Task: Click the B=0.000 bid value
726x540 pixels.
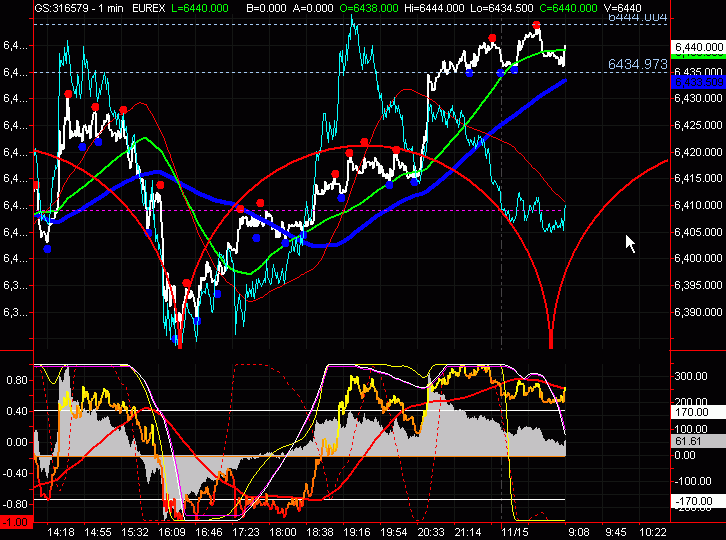Action: 267,8
